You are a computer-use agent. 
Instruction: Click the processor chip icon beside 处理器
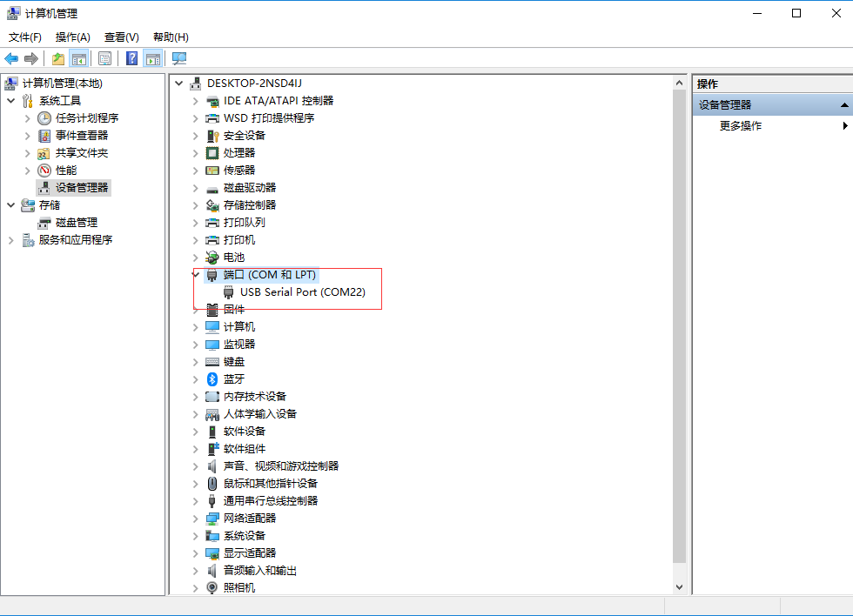(x=212, y=153)
